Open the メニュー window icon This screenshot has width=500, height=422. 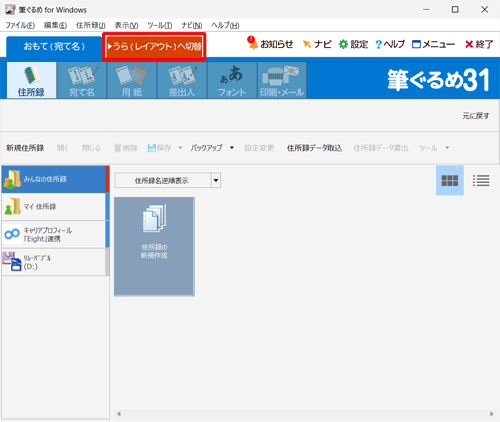coord(433,44)
